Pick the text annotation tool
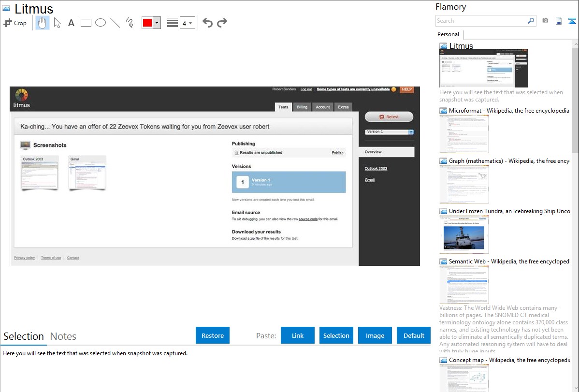 coord(71,23)
